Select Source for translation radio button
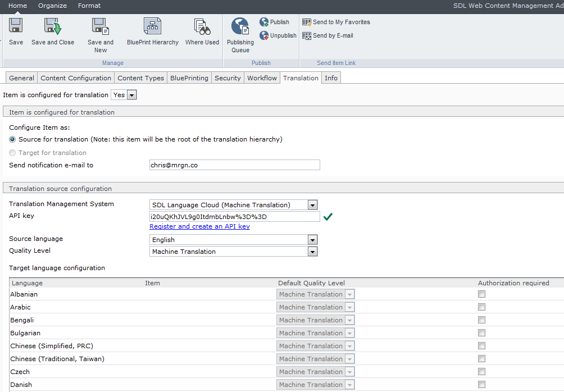 coord(12,139)
